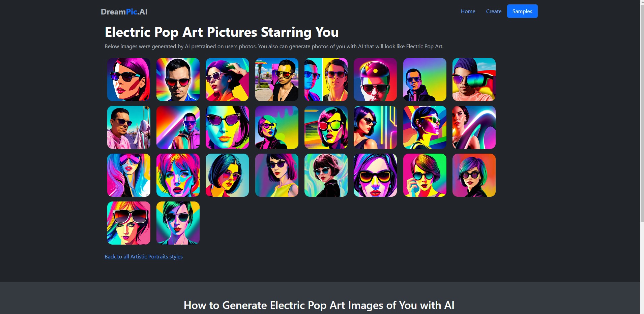644x314 pixels.
Task: Open rainbow-haired woman face without glasses
Action: tap(178, 175)
